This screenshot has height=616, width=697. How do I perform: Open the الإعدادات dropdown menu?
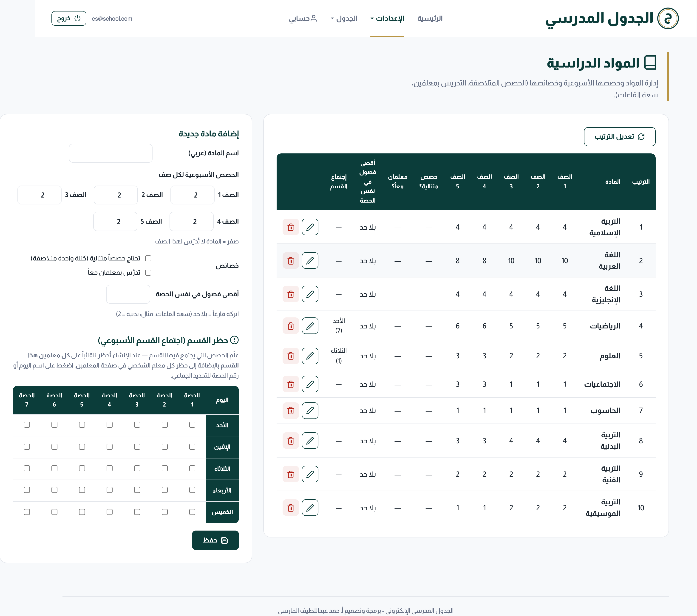pos(387,18)
